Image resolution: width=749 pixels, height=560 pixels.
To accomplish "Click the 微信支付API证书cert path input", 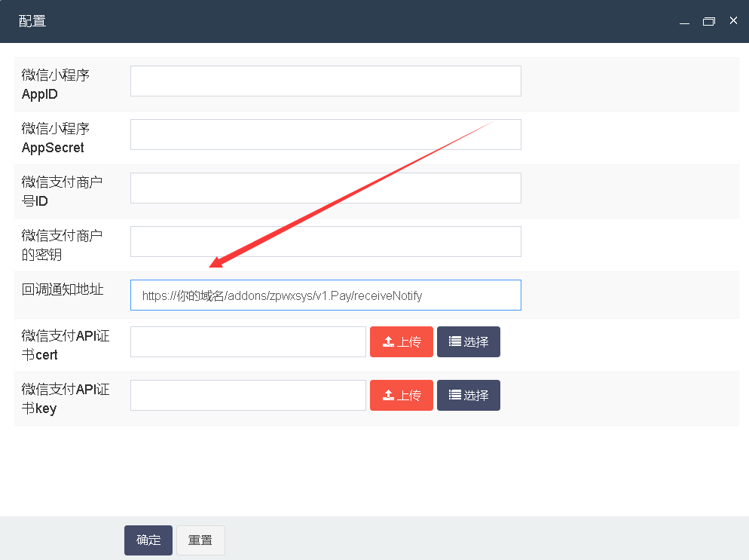I will tap(249, 342).
